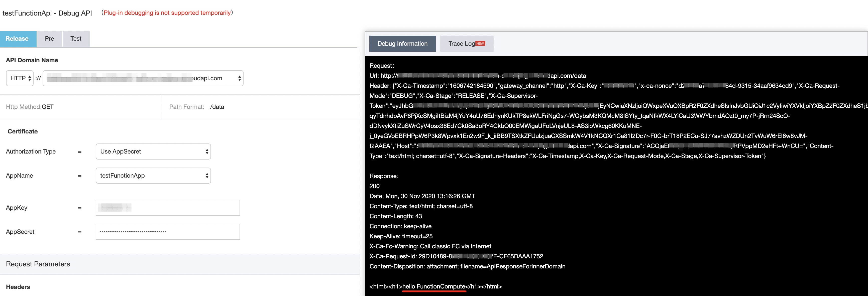Click the NEW badge on Trace Log

click(x=480, y=43)
